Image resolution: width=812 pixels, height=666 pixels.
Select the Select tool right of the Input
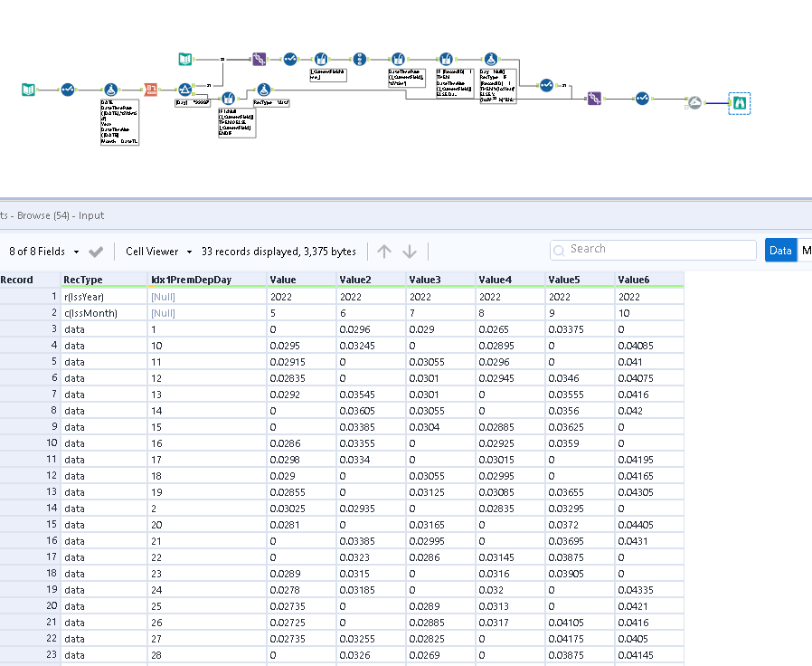tap(67, 90)
